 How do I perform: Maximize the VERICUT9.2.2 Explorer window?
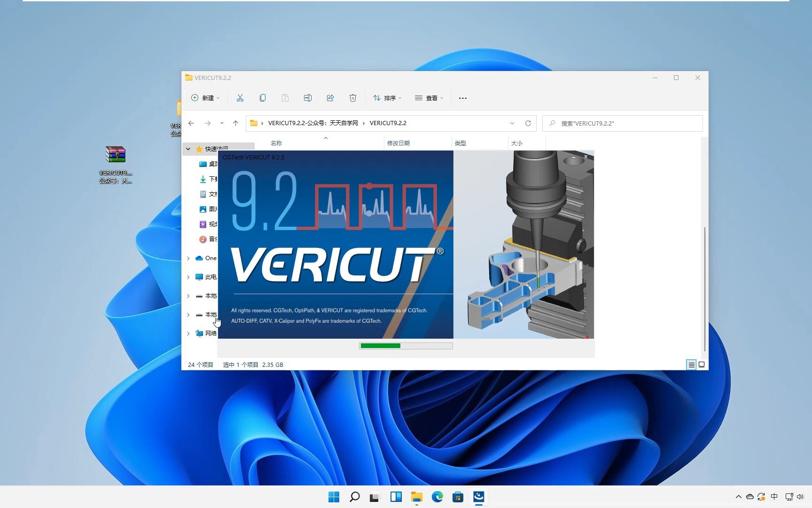click(676, 78)
